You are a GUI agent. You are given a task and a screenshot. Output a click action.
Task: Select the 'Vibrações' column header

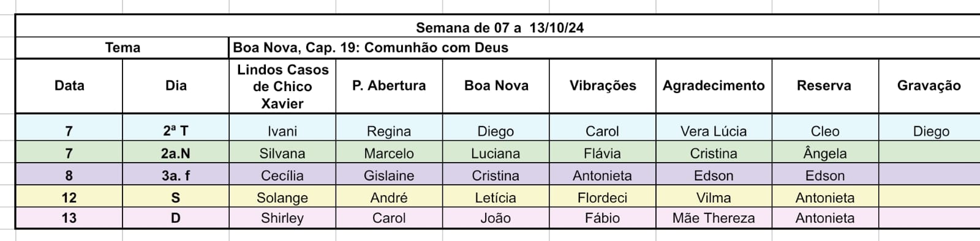coord(603,86)
